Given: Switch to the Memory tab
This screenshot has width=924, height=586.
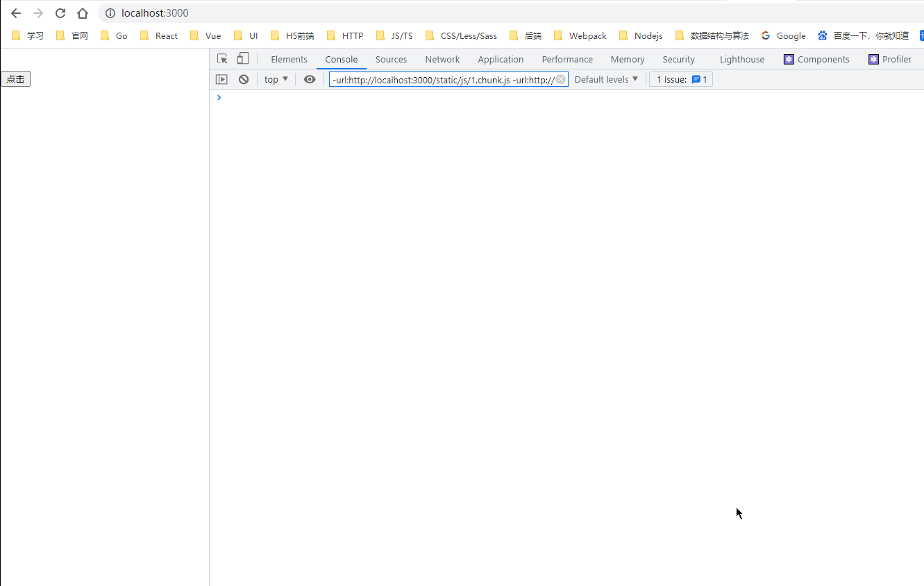Looking at the screenshot, I should coord(628,59).
